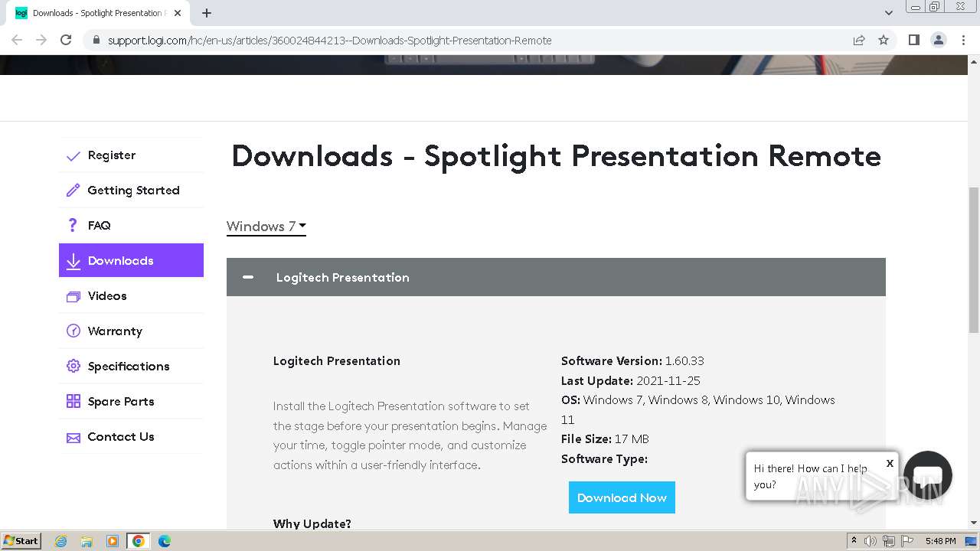980x551 pixels.
Task: Click the 'Last Update: 2021-11-25' text
Action: click(631, 381)
